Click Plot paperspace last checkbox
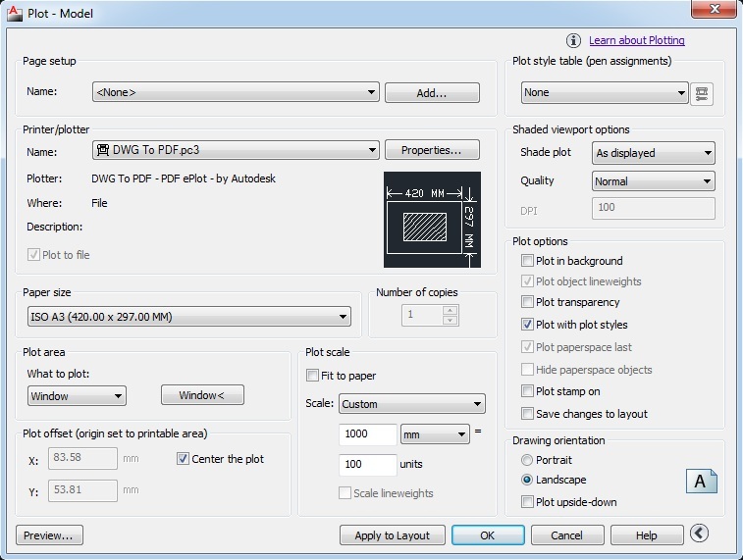 (x=527, y=347)
